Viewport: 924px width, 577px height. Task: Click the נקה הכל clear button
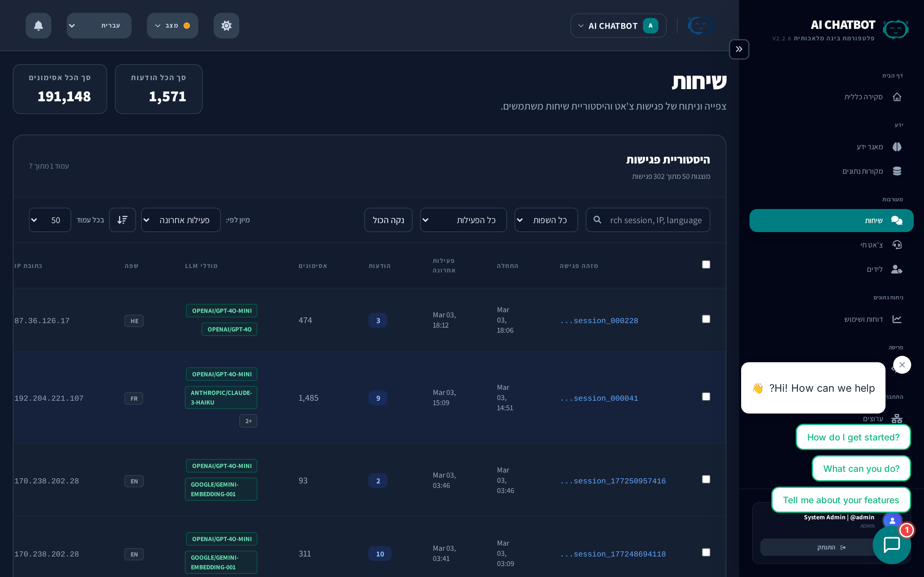pyautogui.click(x=388, y=220)
